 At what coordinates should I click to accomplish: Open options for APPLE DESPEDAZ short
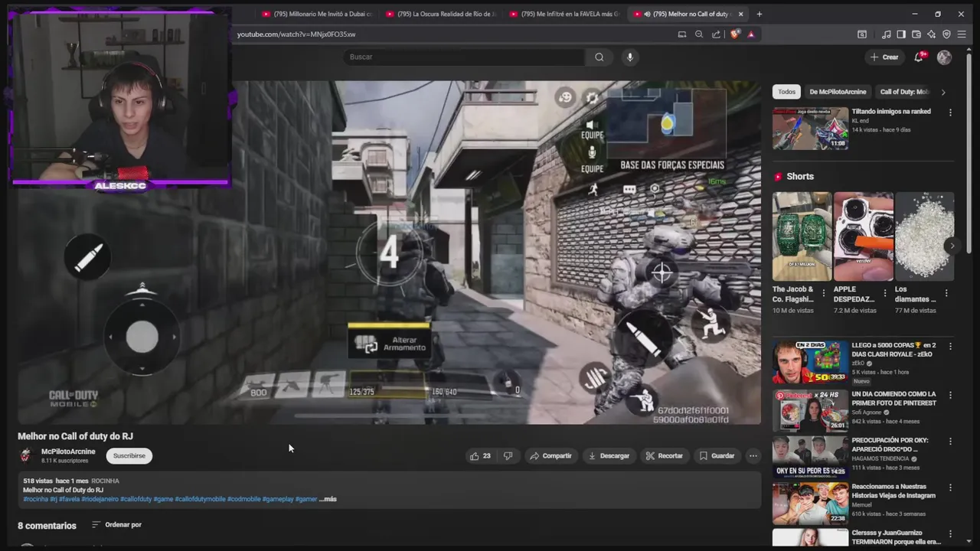pyautogui.click(x=885, y=293)
